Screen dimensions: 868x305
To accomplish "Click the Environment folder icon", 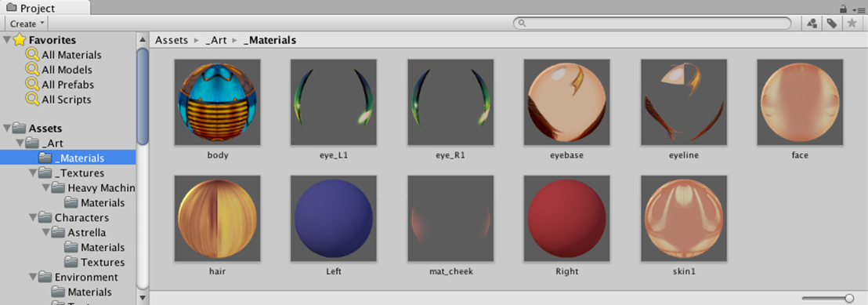I will point(46,278).
